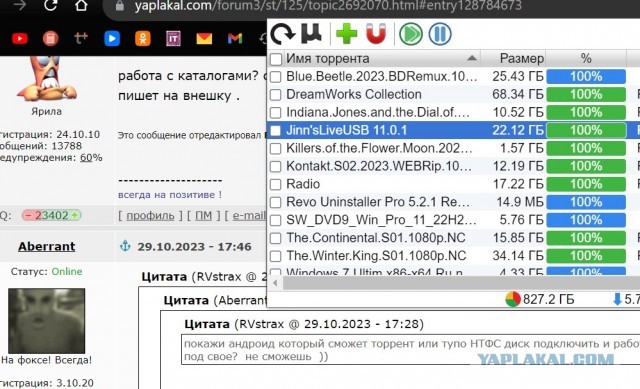Check the Kontakt.S02.2023.WEBRip torrent checkbox
640x389 pixels.
click(276, 167)
